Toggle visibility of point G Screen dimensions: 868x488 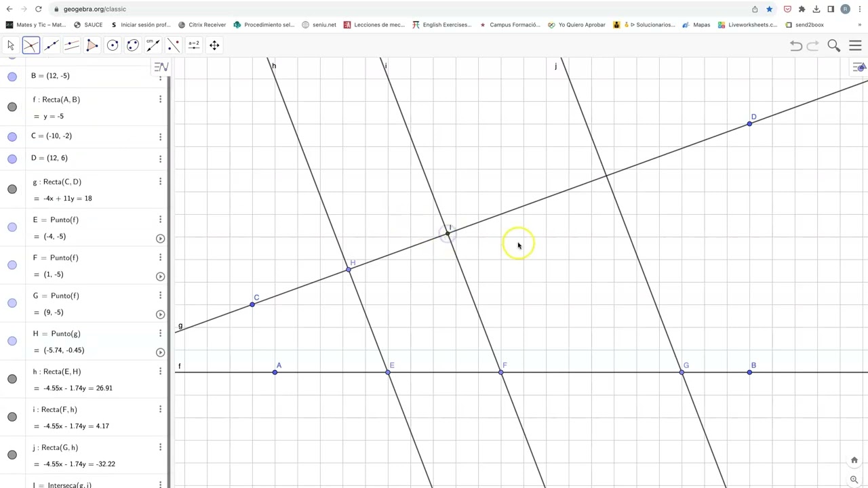(12, 303)
